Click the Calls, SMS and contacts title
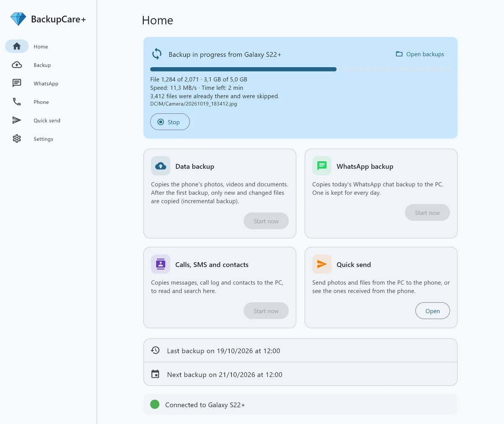Image resolution: width=504 pixels, height=424 pixels. point(212,264)
